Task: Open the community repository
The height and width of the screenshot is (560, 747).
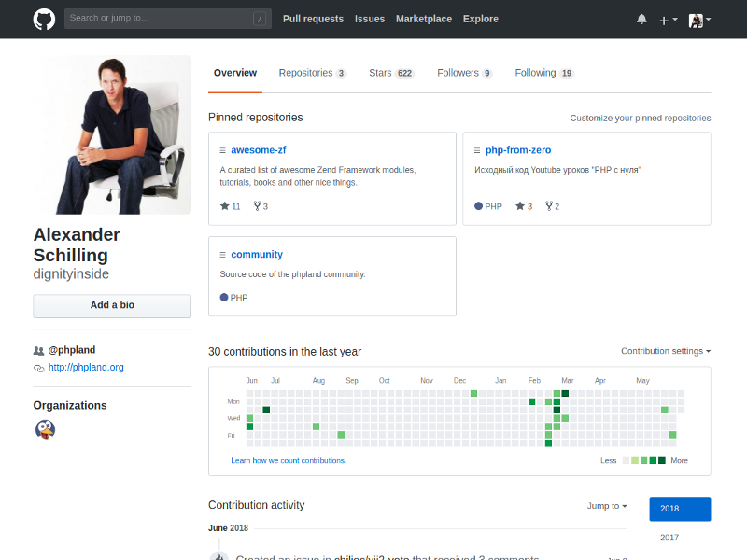Action: coord(257,254)
